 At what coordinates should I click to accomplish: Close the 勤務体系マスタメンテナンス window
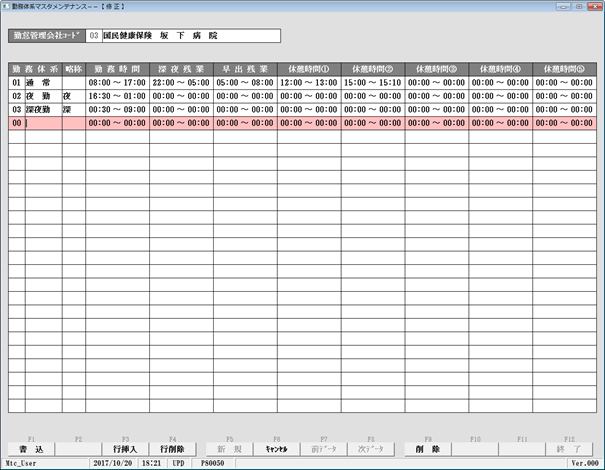coord(595,7)
